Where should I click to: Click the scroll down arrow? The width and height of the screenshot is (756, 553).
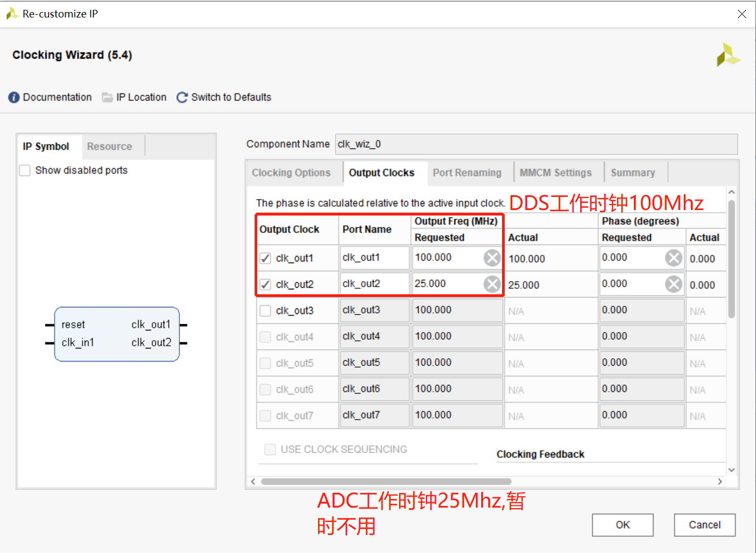pyautogui.click(x=732, y=470)
